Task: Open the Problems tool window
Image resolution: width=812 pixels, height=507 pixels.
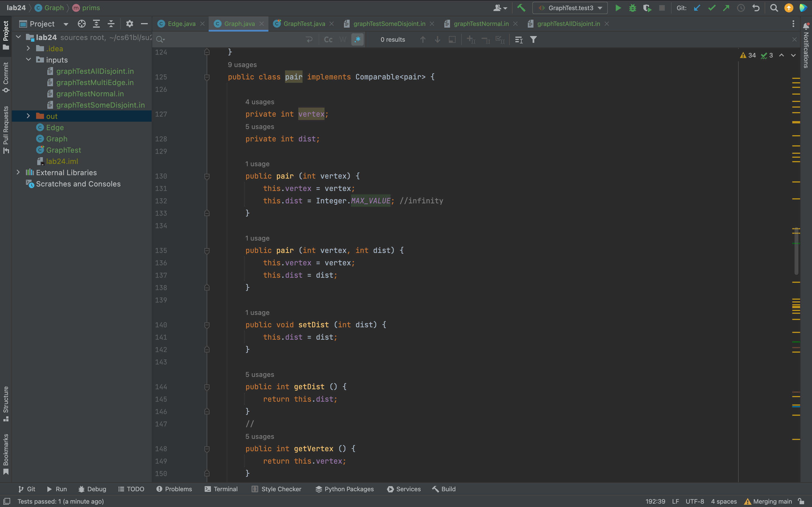Action: point(174,489)
